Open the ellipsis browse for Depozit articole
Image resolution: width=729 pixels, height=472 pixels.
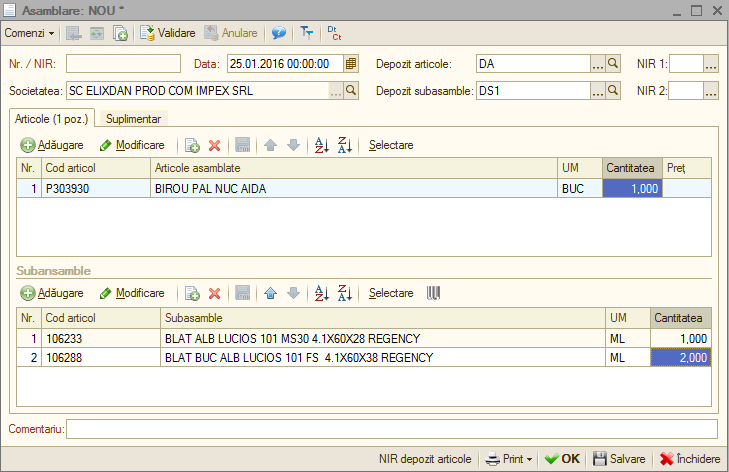click(x=598, y=64)
